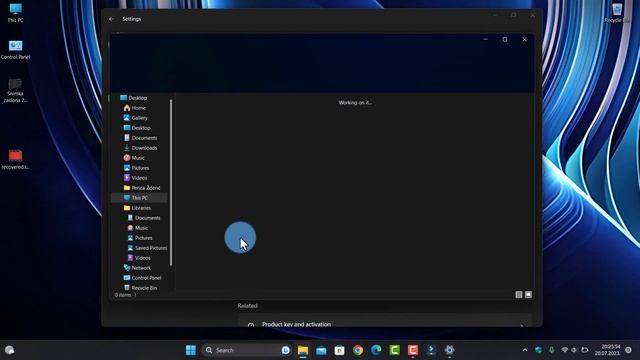Image resolution: width=640 pixels, height=360 pixels.
Task: Click the navigation pane scrollbar
Action: pyautogui.click(x=171, y=182)
